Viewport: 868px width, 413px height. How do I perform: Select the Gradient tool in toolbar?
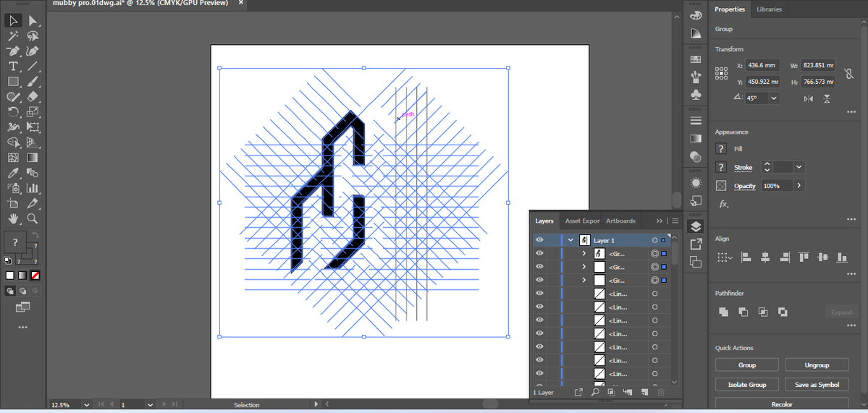tap(33, 158)
